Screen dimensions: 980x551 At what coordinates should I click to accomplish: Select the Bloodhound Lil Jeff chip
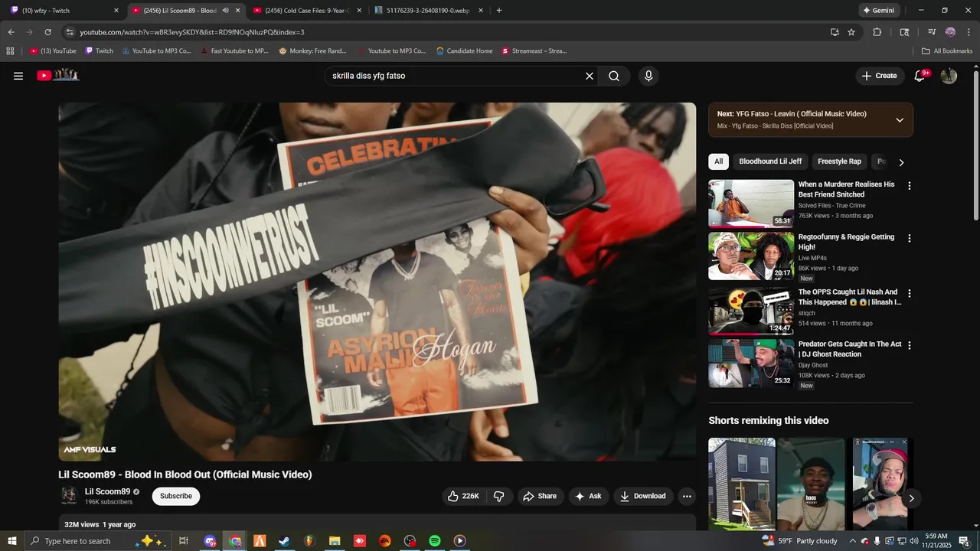(770, 161)
